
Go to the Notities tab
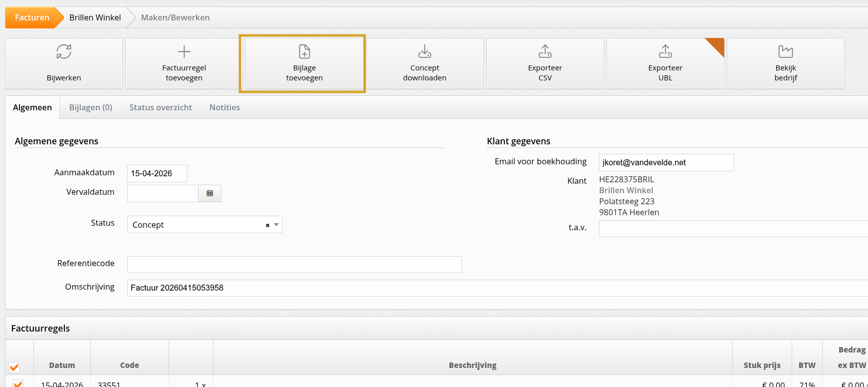pos(224,107)
